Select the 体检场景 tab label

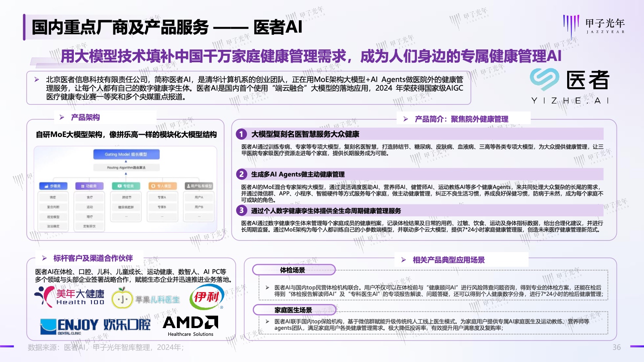click(x=293, y=270)
